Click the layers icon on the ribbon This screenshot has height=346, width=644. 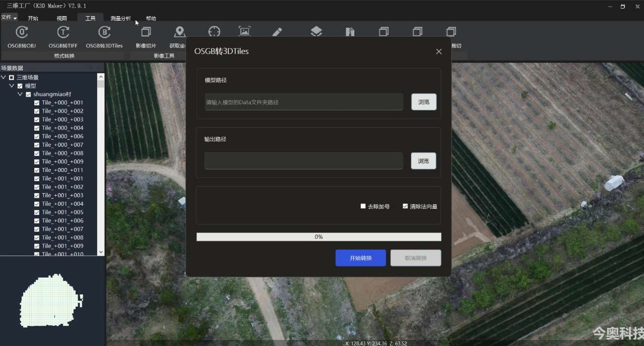tap(316, 31)
